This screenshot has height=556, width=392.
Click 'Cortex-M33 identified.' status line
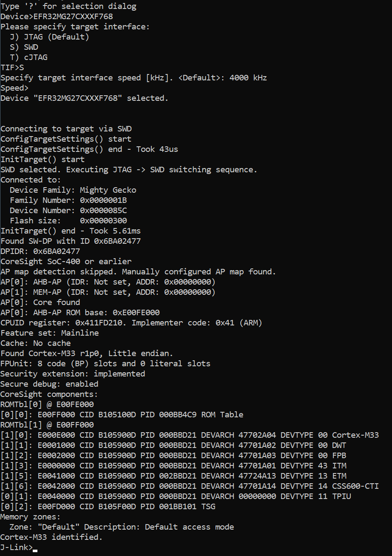(x=51, y=537)
